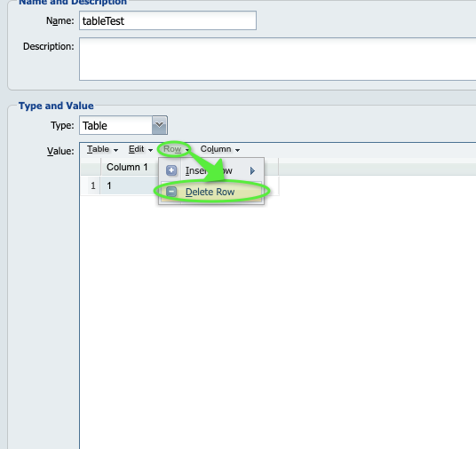Open the Table dropdown menu
The image size is (476, 449).
tap(102, 149)
